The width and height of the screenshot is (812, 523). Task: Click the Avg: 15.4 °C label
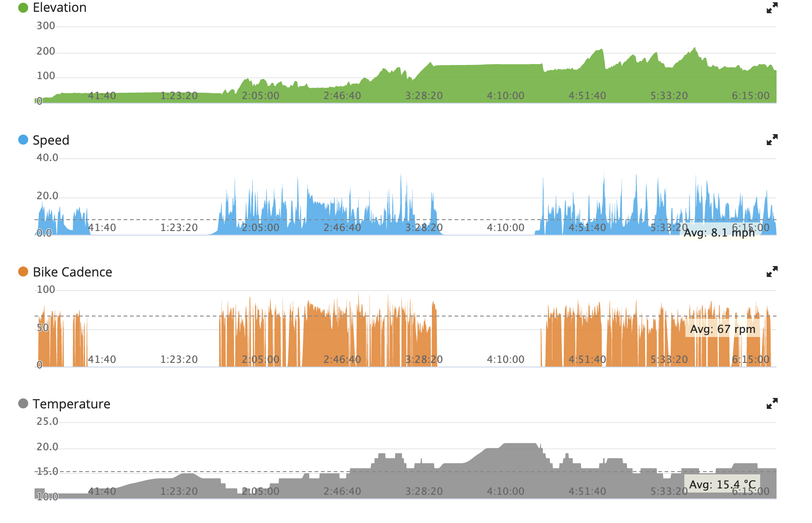722,485
